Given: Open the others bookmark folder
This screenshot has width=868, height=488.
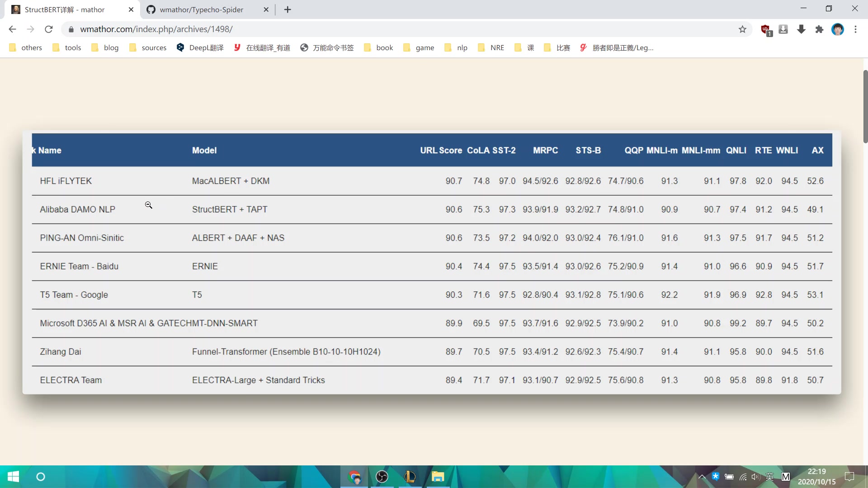Looking at the screenshot, I should pyautogui.click(x=26, y=48).
